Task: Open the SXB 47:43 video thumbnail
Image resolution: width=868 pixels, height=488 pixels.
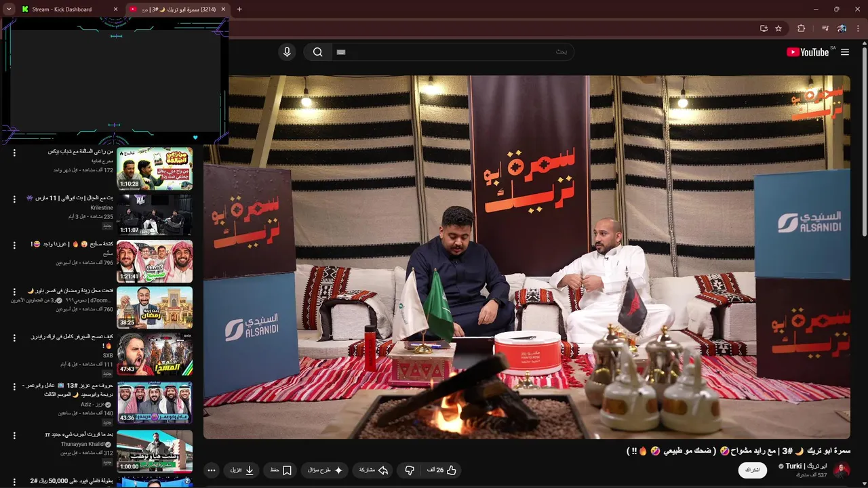Action: click(x=155, y=354)
